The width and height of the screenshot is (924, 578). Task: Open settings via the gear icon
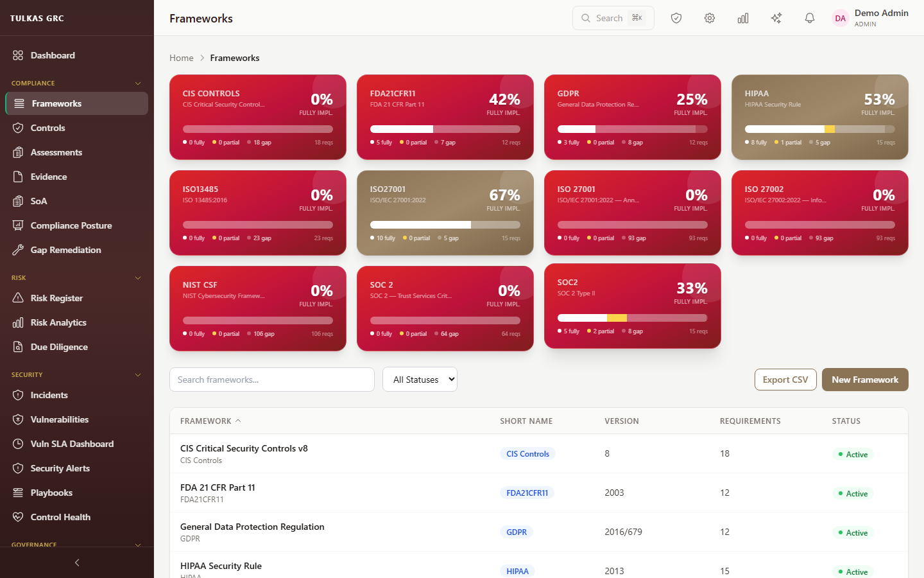tap(710, 18)
